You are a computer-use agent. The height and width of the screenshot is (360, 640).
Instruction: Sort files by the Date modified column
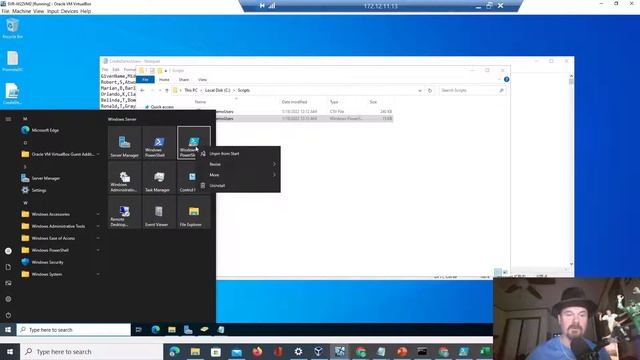[x=294, y=102]
